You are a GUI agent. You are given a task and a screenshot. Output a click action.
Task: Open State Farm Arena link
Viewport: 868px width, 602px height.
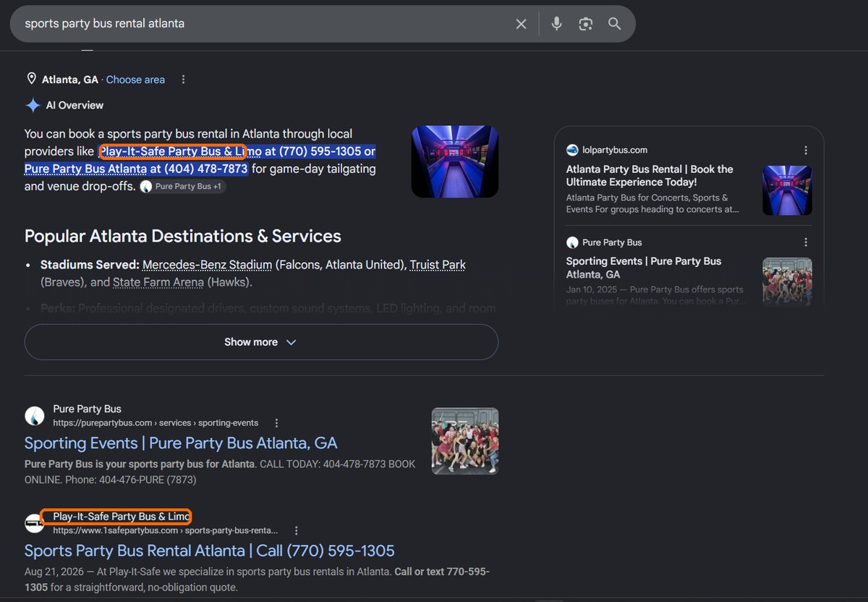(x=158, y=282)
